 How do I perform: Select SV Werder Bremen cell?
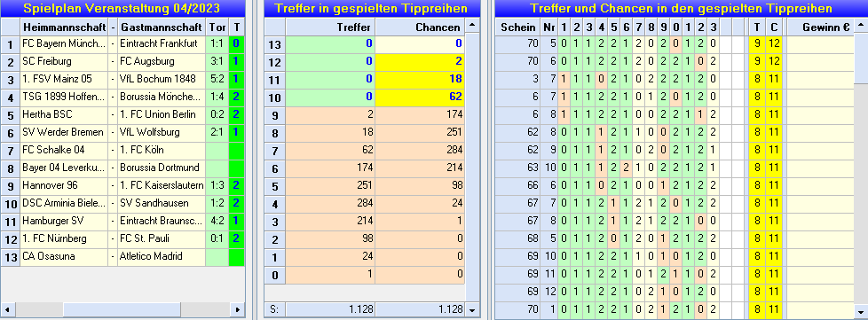tap(64, 132)
